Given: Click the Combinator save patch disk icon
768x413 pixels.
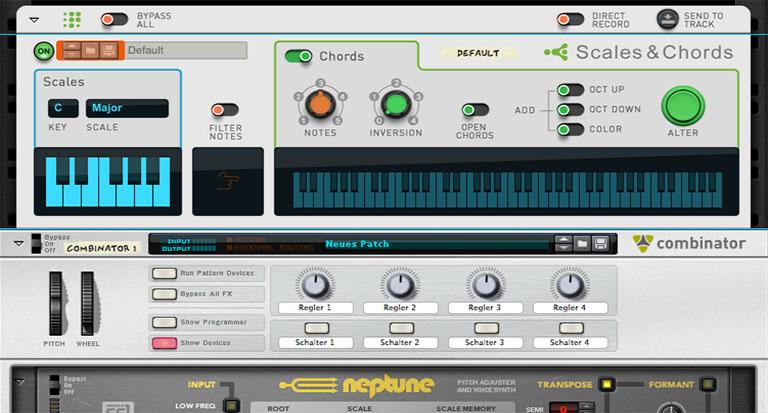Looking at the screenshot, I should [x=600, y=243].
